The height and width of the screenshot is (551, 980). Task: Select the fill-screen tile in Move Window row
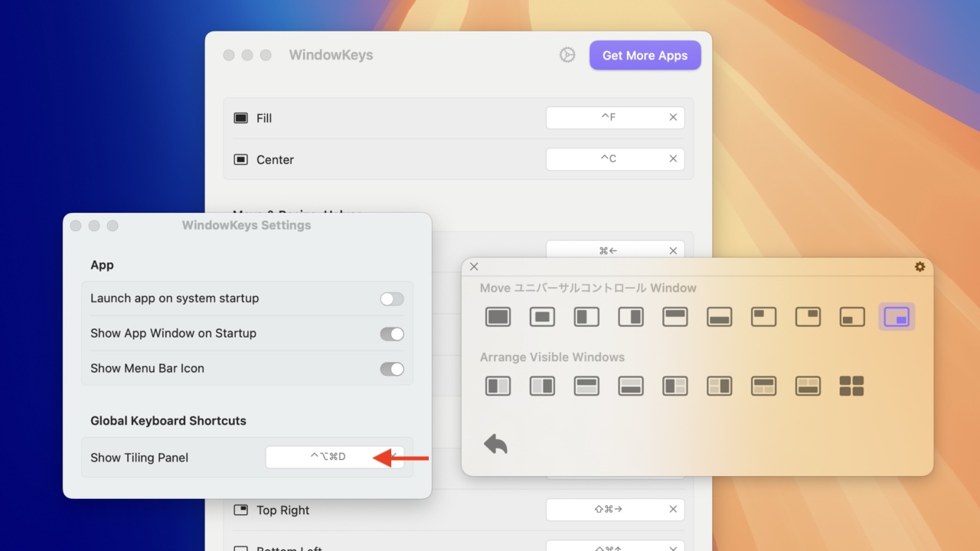point(498,317)
